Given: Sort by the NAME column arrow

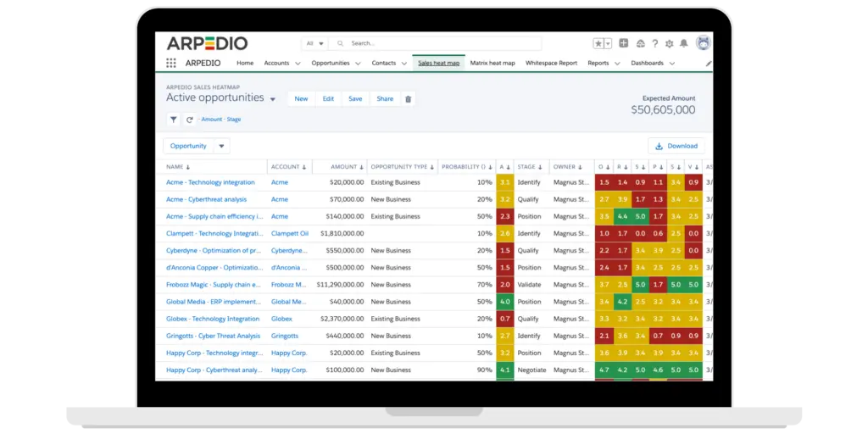Looking at the screenshot, I should pos(187,167).
